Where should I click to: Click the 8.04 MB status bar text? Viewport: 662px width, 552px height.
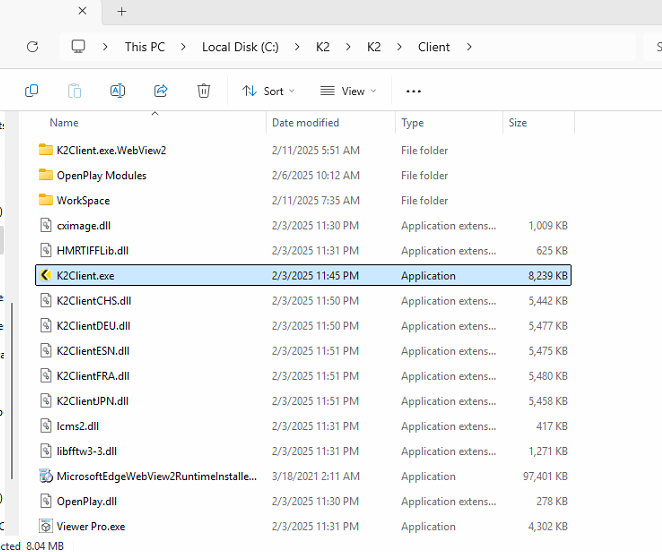point(45,546)
